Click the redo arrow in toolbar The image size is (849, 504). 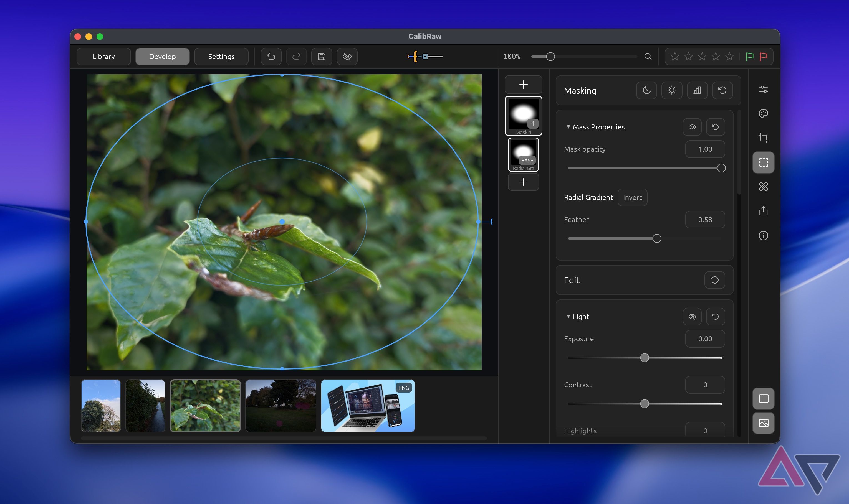[x=296, y=56]
